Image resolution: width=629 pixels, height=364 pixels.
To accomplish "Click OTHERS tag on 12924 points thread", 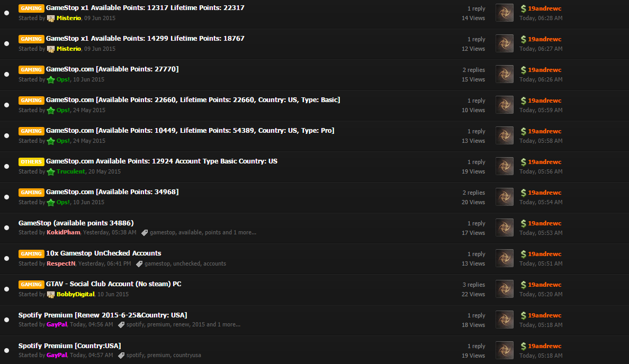I will pos(31,161).
